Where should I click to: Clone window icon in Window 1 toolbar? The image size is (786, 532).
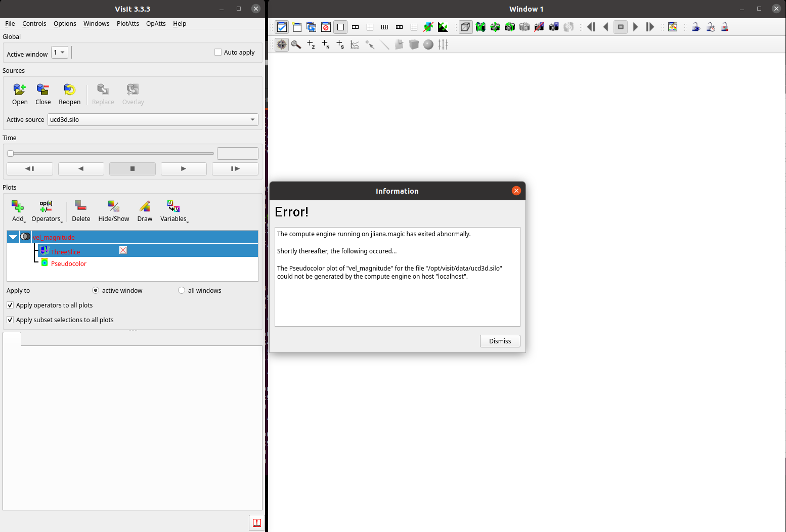(x=312, y=27)
